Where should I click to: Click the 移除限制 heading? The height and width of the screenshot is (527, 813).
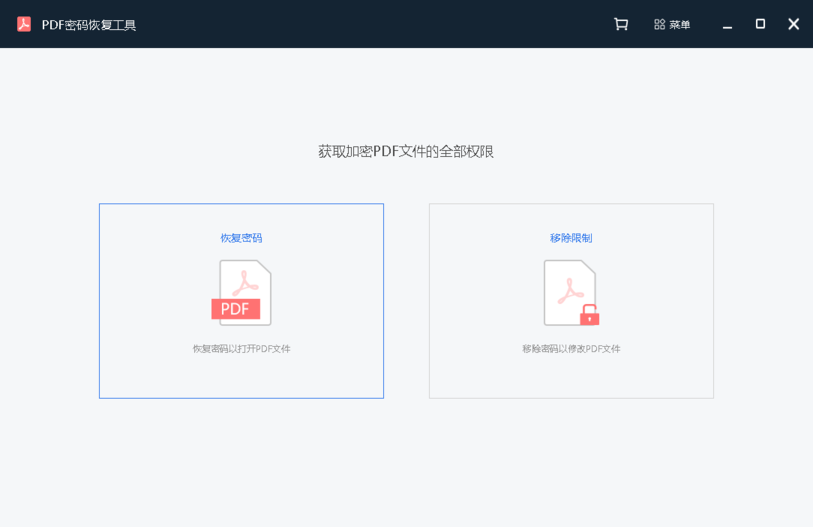[x=571, y=238]
